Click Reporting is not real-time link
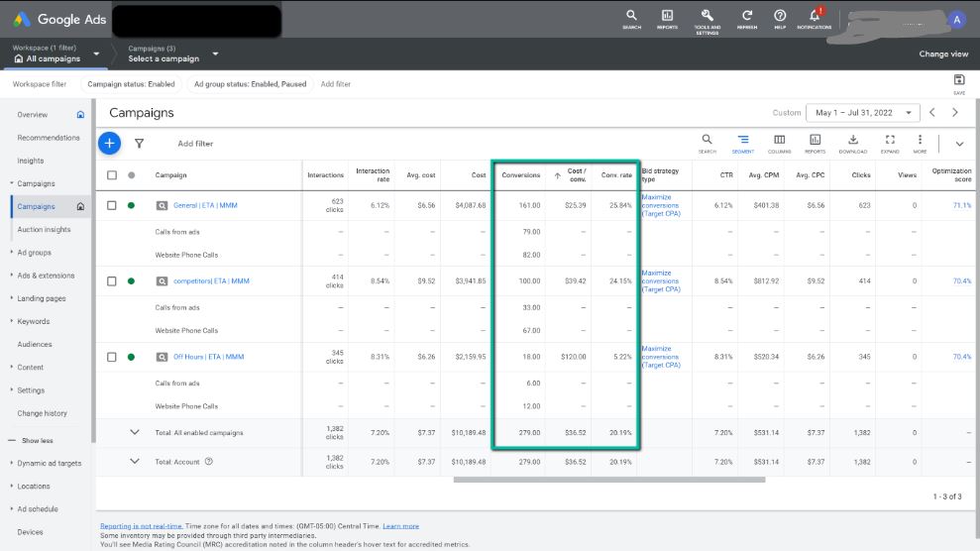The height and width of the screenshot is (551, 980). click(x=142, y=526)
